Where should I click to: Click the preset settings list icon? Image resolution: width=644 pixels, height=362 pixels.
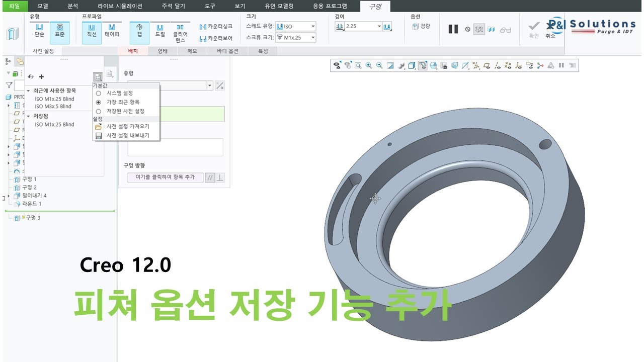pyautogui.click(x=98, y=77)
